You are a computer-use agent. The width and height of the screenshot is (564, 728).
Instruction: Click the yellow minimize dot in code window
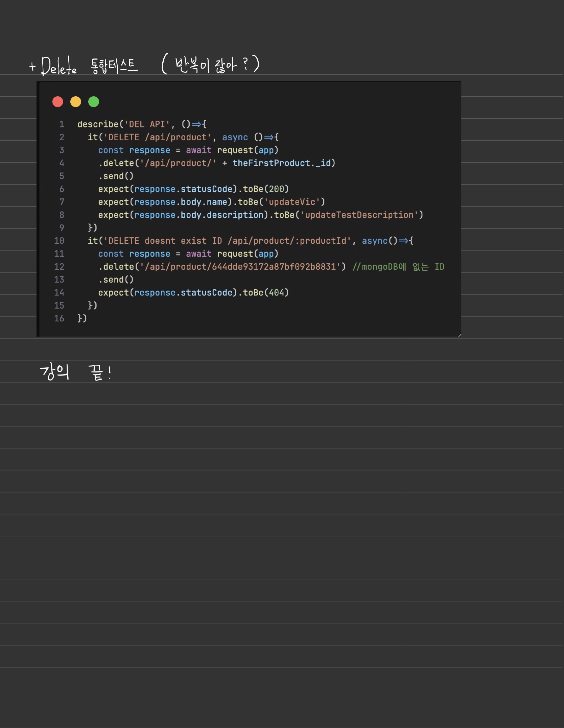76,102
